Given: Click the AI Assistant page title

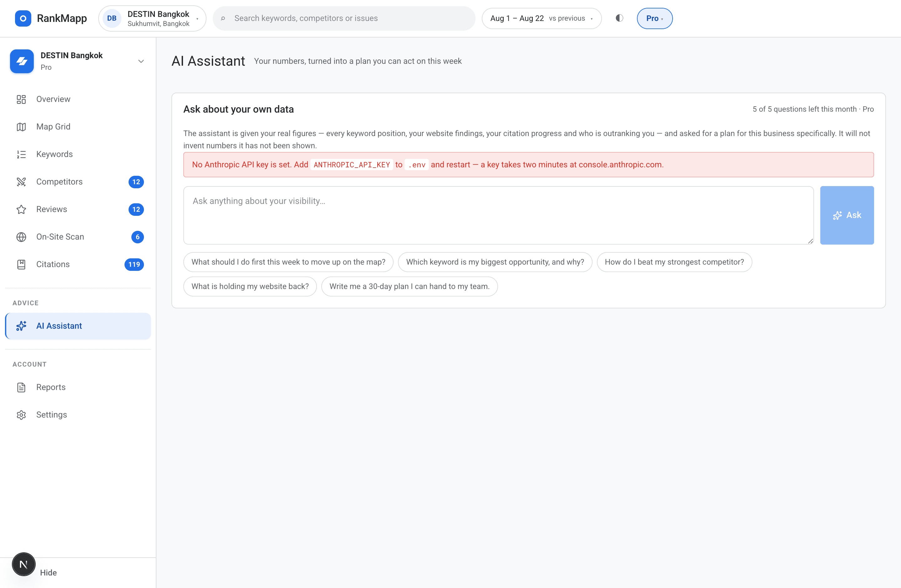Looking at the screenshot, I should pos(208,61).
